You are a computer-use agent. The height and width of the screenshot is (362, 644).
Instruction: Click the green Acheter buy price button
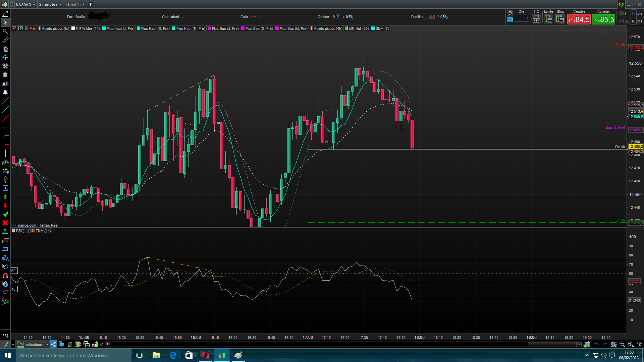point(603,19)
